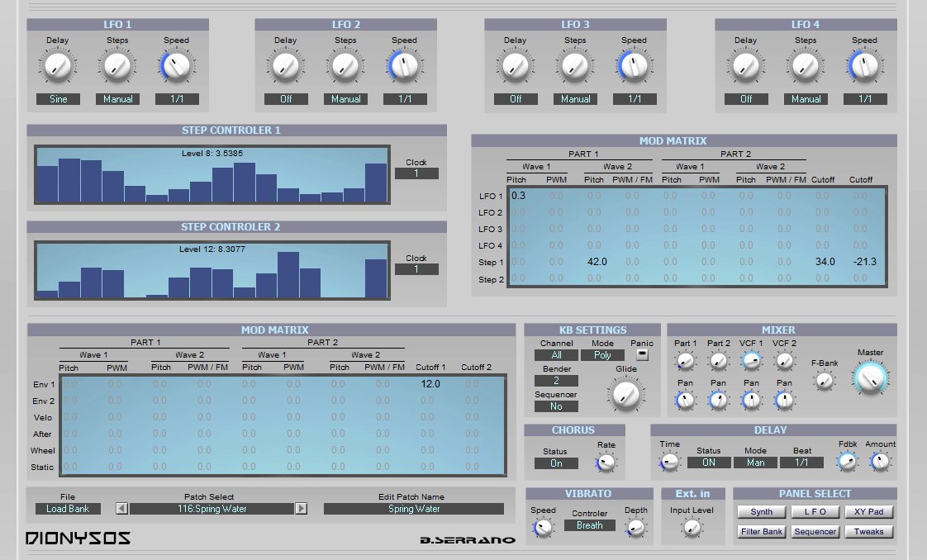Click the Mixer Part 1 level knob
The width and height of the screenshot is (927, 560).
pos(685,360)
